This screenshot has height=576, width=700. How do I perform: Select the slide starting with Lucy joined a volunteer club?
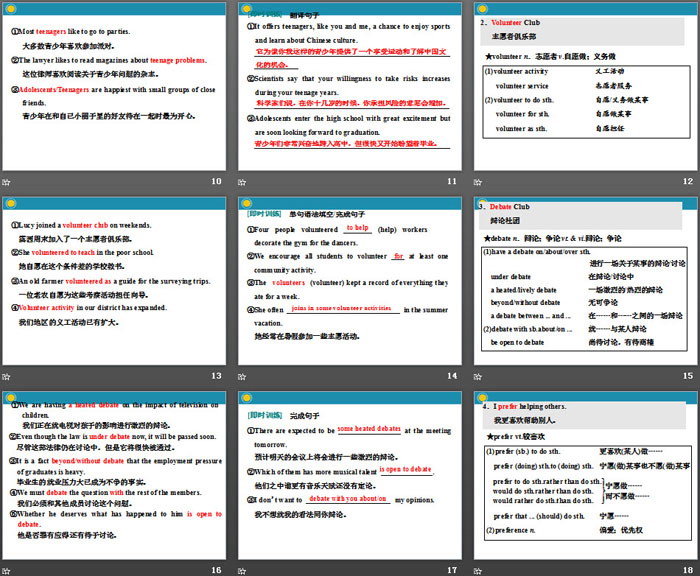[x=114, y=280]
